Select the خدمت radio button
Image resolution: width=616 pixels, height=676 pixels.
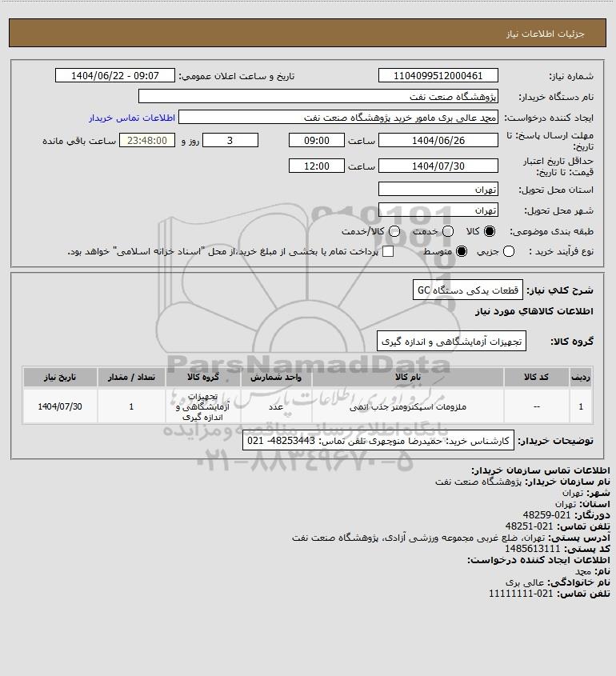(x=448, y=231)
